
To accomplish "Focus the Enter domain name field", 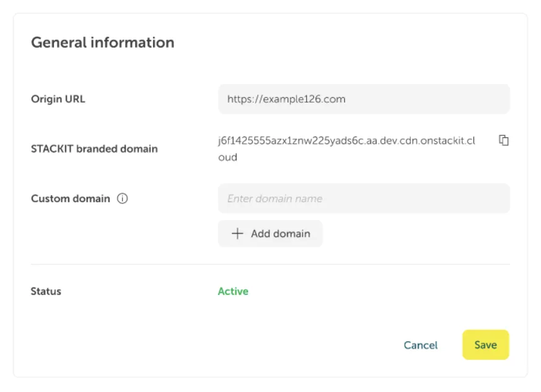I will [x=364, y=198].
